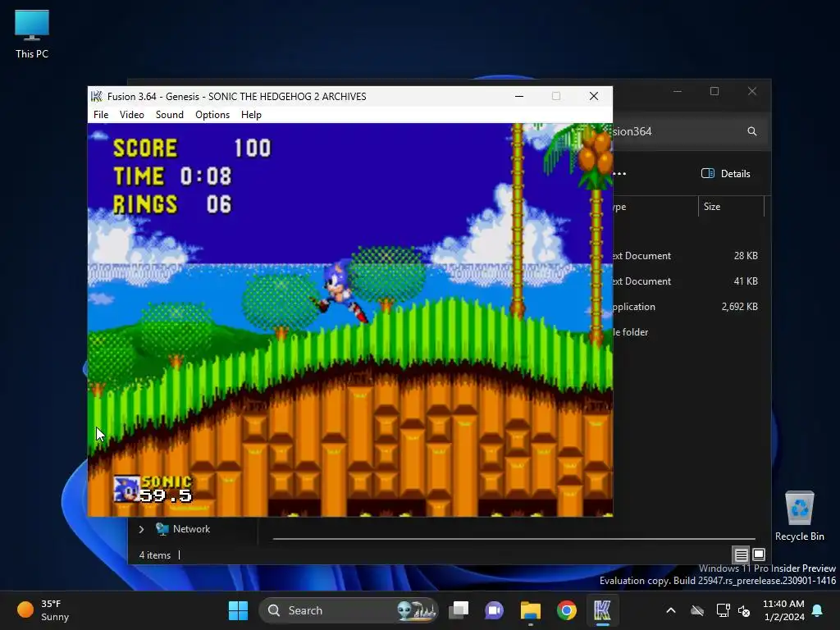The image size is (840, 630).
Task: Click the Fusion emulator taskbar icon
Action: [602, 610]
